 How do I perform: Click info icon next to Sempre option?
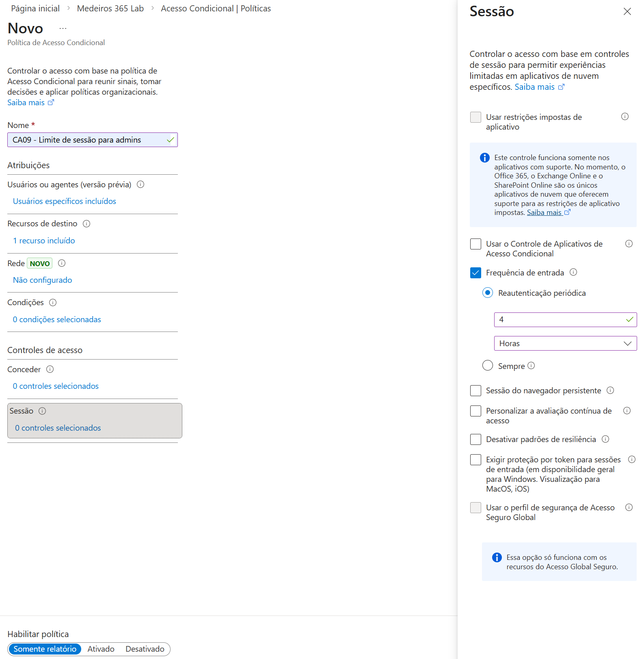531,366
